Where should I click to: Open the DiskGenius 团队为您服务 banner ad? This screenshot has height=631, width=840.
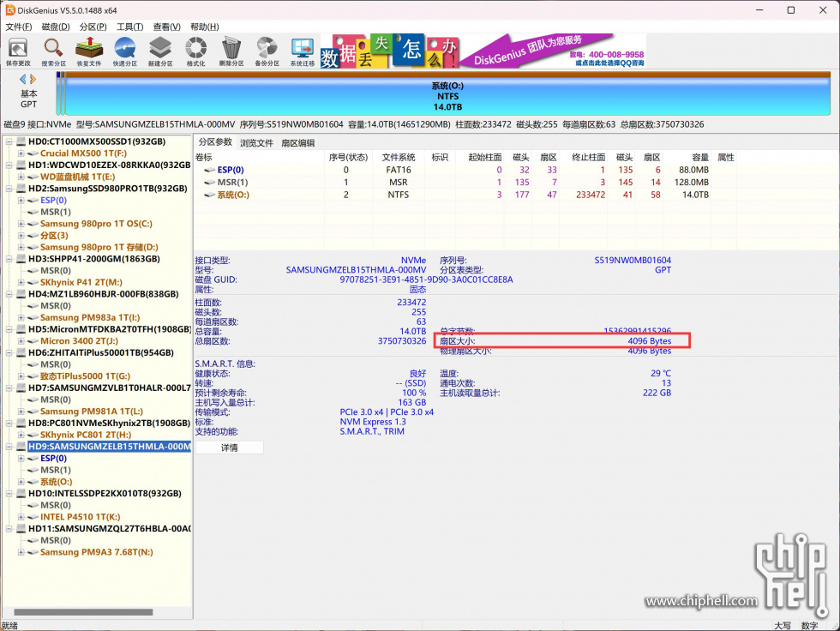tap(552, 51)
